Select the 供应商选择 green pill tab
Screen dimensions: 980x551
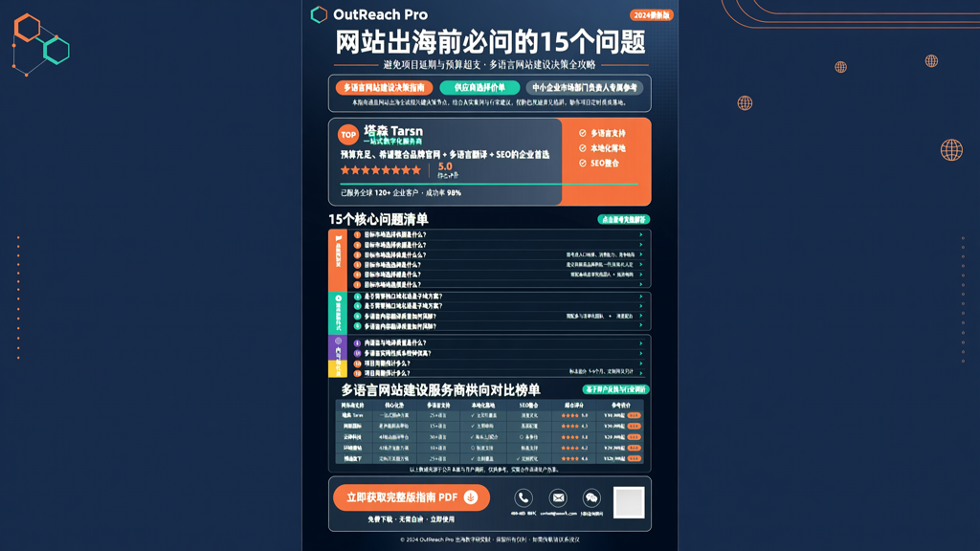[x=479, y=87]
